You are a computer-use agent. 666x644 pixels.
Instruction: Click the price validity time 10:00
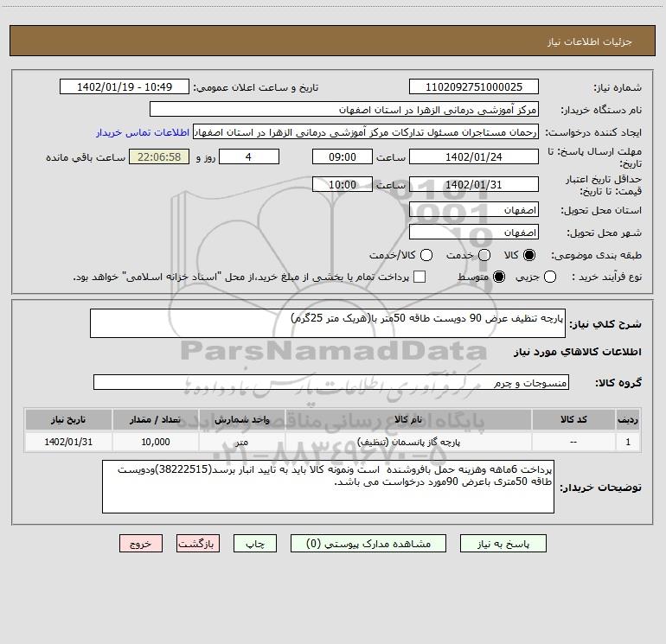343,184
